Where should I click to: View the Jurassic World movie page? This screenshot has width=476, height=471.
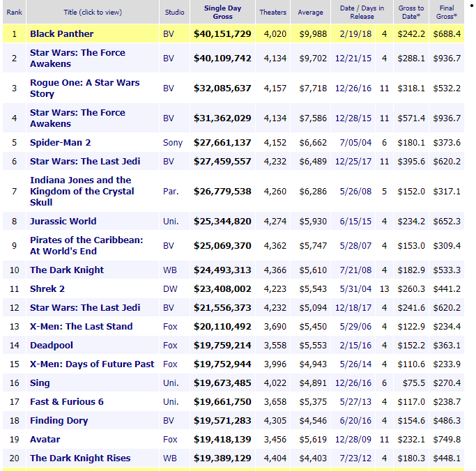[63, 222]
